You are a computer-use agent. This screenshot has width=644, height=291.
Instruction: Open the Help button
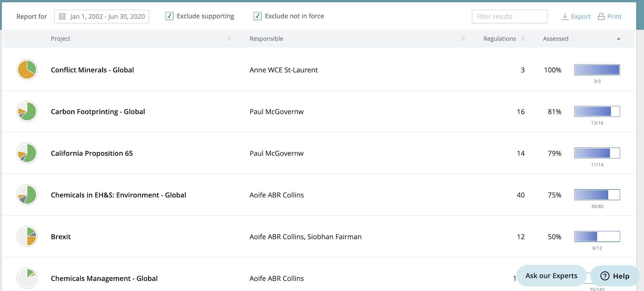[615, 276]
